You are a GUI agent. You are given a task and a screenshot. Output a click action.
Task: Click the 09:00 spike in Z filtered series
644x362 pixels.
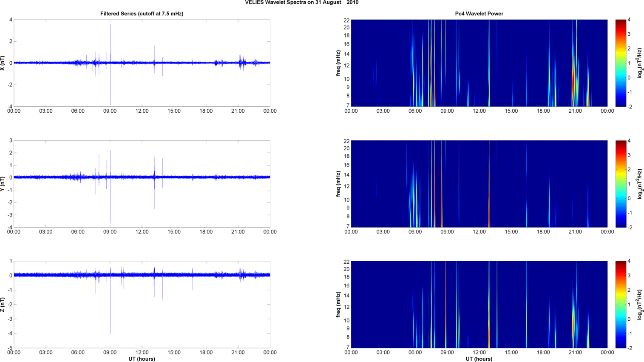110,315
